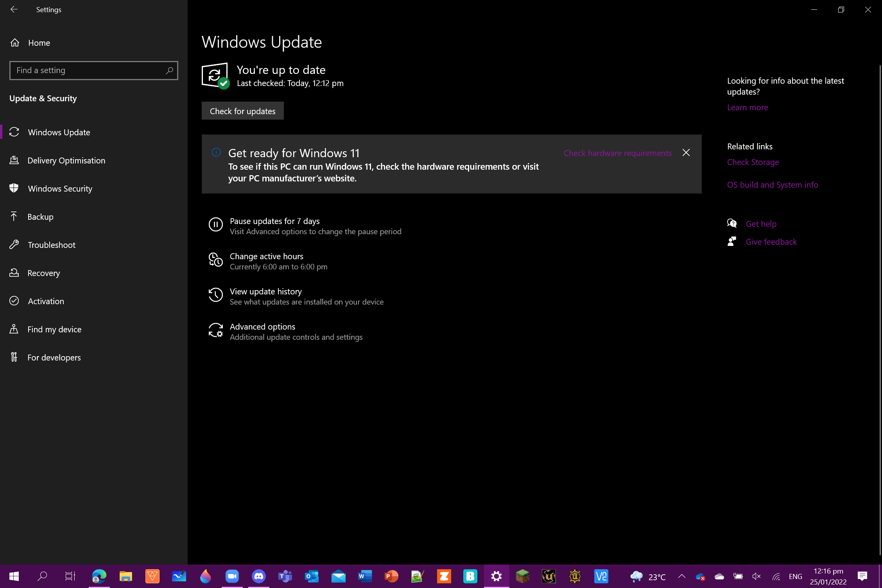This screenshot has height=588, width=882.
Task: Open PowerPoint from the taskbar
Action: 392,576
